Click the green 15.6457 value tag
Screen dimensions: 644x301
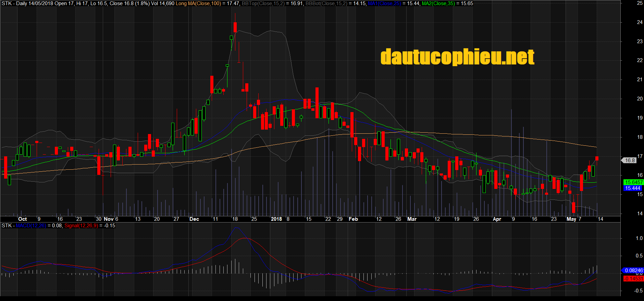point(633,182)
